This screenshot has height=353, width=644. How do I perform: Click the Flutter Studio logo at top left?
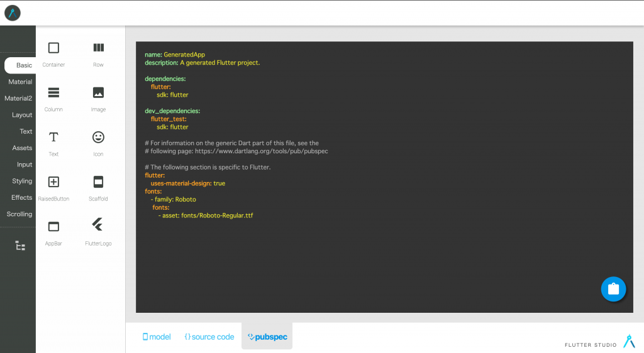click(13, 13)
